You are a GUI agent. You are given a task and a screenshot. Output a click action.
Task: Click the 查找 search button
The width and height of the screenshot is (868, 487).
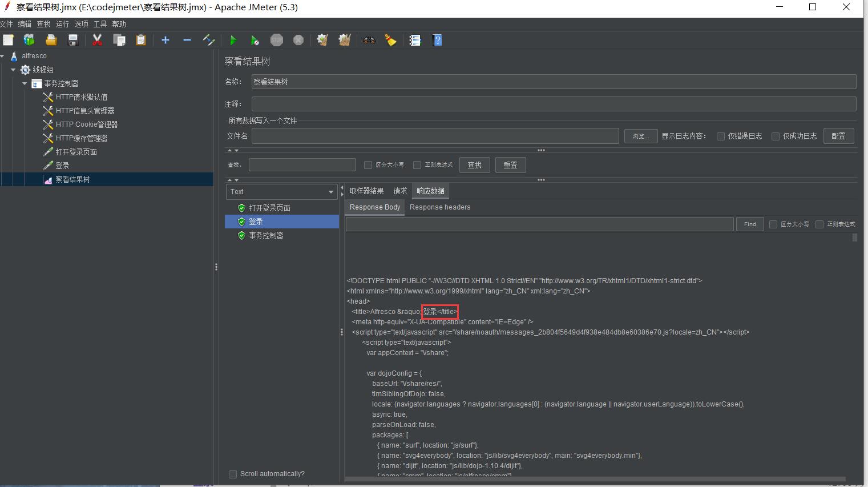[475, 165]
